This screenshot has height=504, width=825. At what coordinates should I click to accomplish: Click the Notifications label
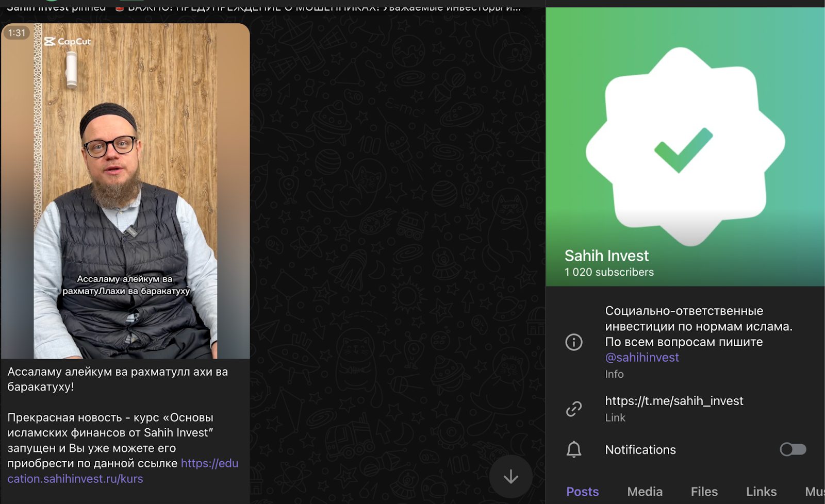tap(640, 450)
